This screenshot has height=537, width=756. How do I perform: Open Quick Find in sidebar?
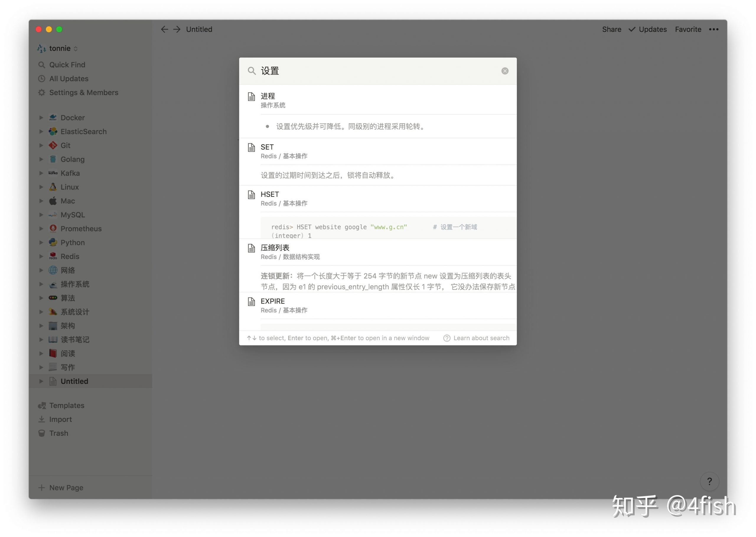(90, 65)
